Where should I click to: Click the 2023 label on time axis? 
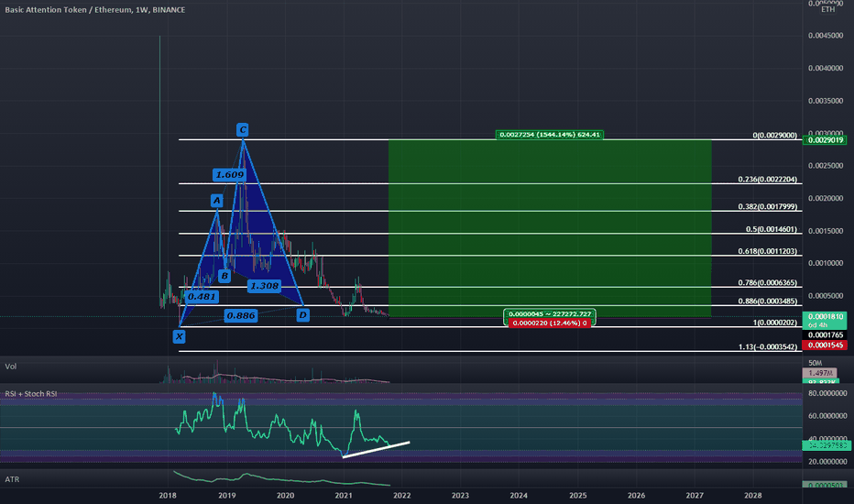(460, 495)
